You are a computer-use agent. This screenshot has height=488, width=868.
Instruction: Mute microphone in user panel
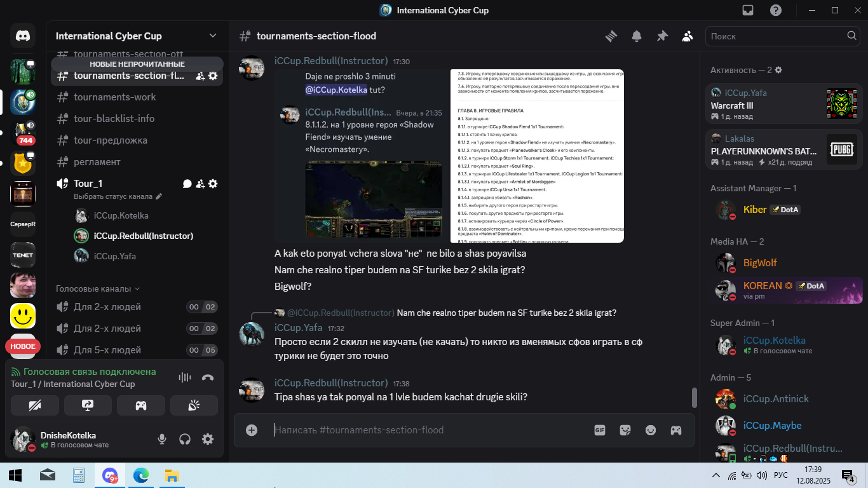point(162,439)
